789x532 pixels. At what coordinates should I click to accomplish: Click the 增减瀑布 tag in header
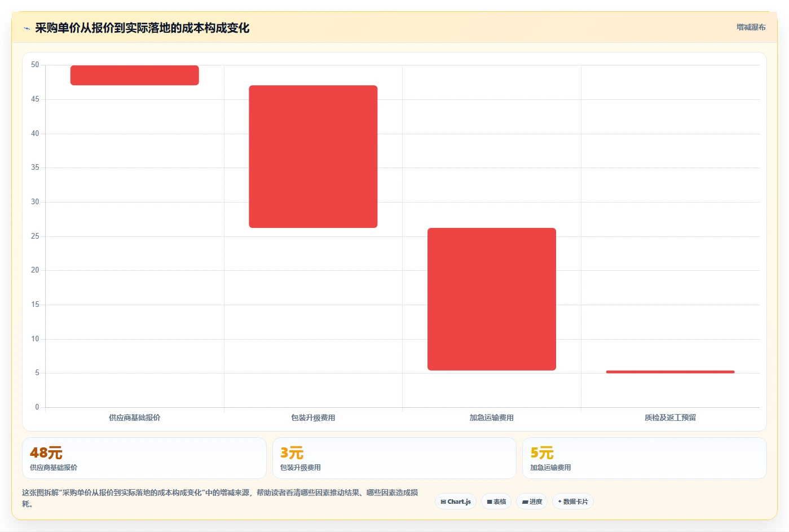751,27
